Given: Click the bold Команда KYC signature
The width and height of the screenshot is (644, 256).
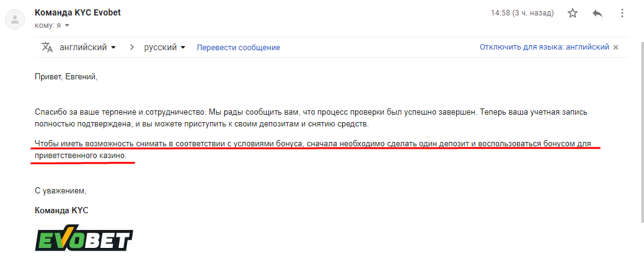Looking at the screenshot, I should [x=61, y=210].
